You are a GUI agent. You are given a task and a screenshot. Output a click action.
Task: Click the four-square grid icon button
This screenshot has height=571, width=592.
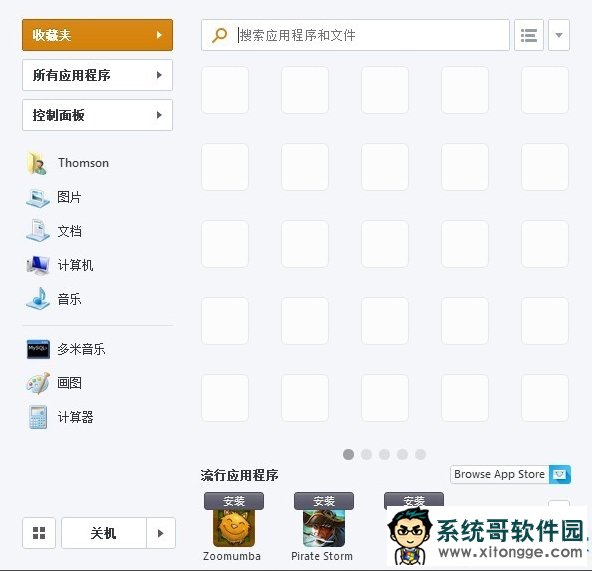39,533
